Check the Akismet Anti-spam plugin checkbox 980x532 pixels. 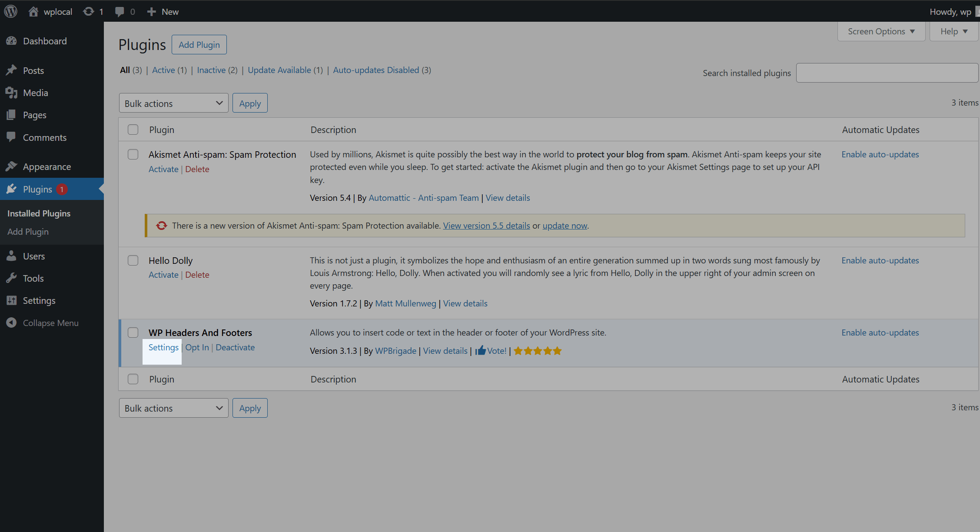pyautogui.click(x=133, y=154)
